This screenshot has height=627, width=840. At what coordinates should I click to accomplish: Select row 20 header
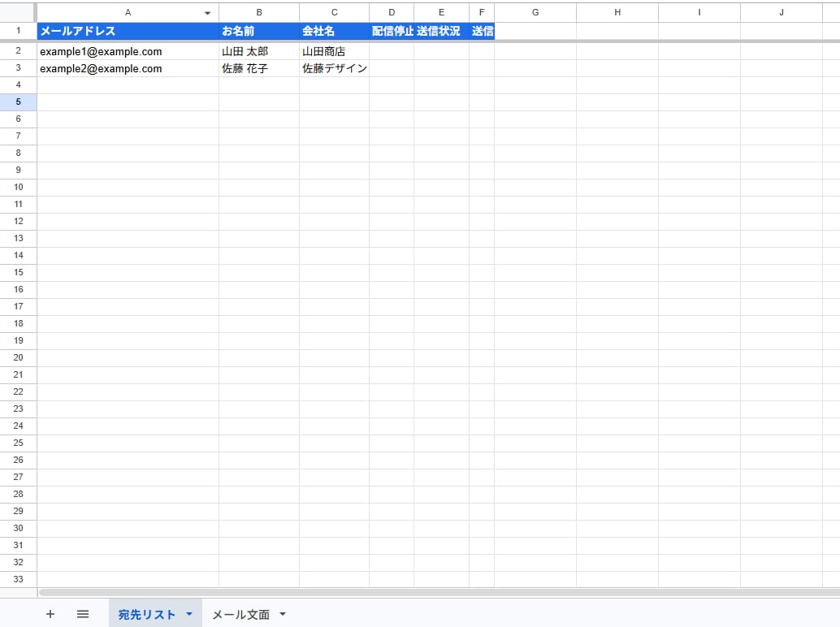[18, 357]
